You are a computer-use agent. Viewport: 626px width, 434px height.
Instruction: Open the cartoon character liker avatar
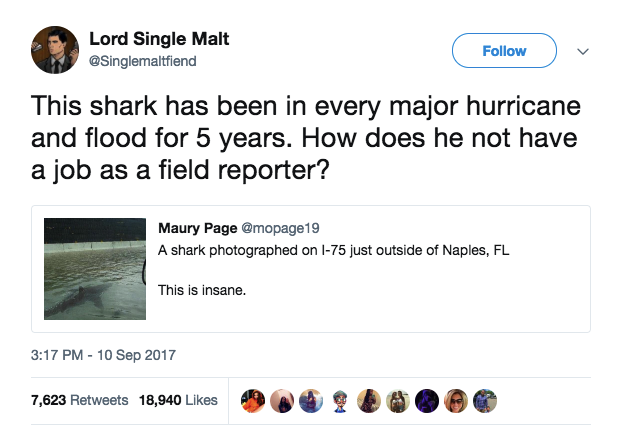coord(340,401)
